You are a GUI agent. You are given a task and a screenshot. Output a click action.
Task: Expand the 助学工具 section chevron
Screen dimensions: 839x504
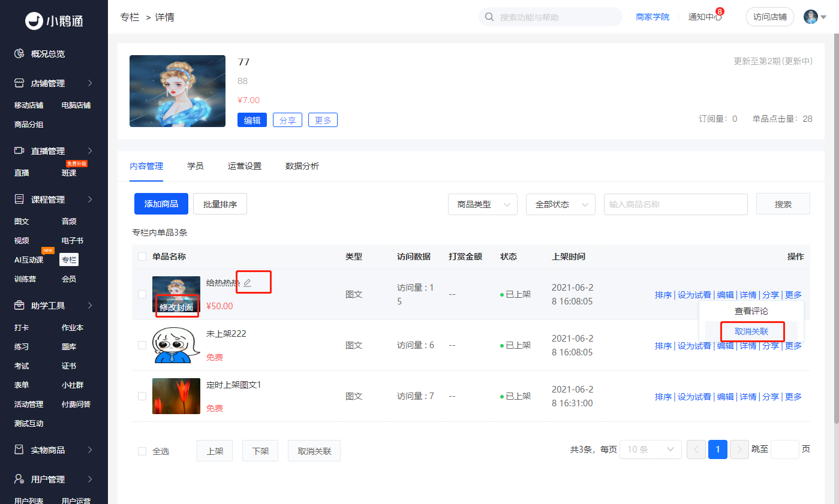[x=90, y=306]
